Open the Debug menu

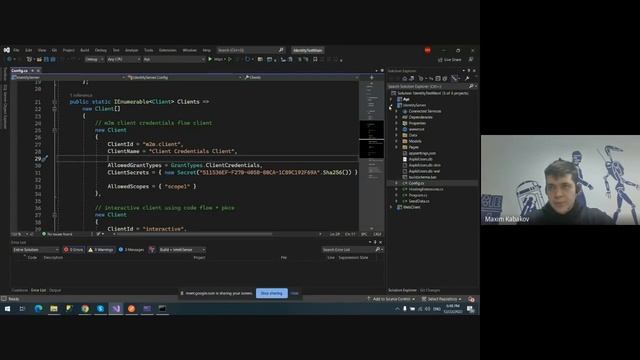pos(101,50)
